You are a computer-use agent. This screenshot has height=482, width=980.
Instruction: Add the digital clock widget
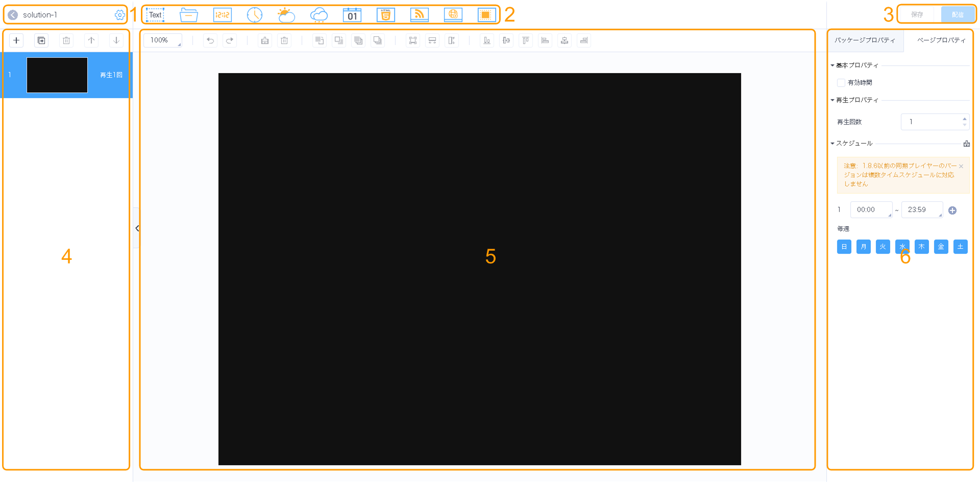[222, 15]
